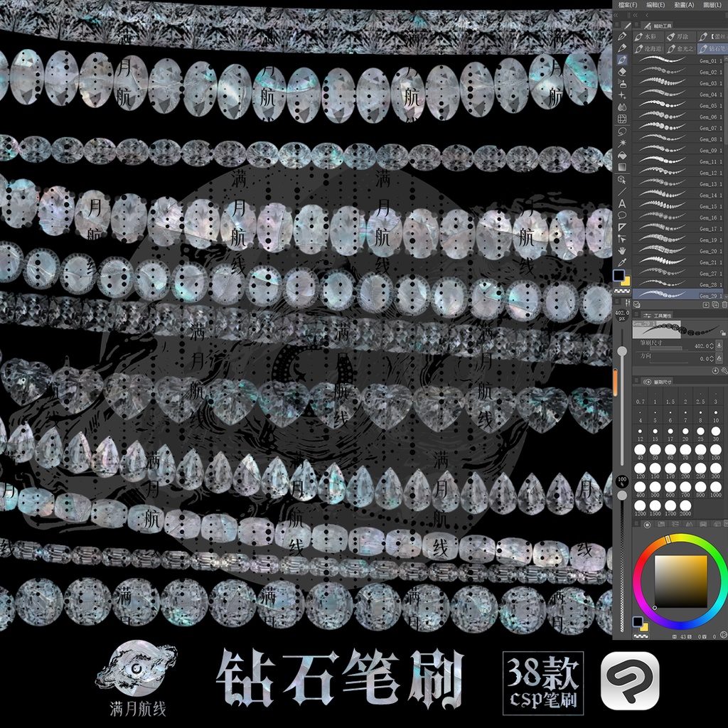Viewport: 728px width, 728px height.
Task: Toggle the pen pressure button beside brush size
Action: pos(719,346)
